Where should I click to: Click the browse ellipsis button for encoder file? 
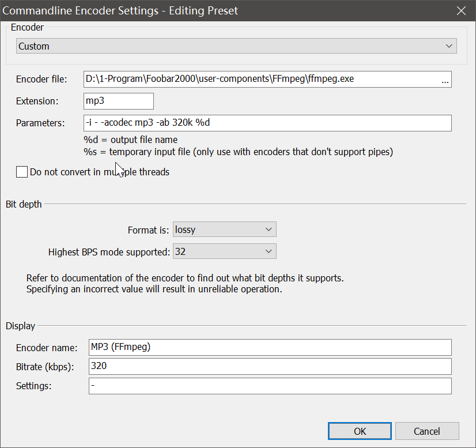[444, 80]
